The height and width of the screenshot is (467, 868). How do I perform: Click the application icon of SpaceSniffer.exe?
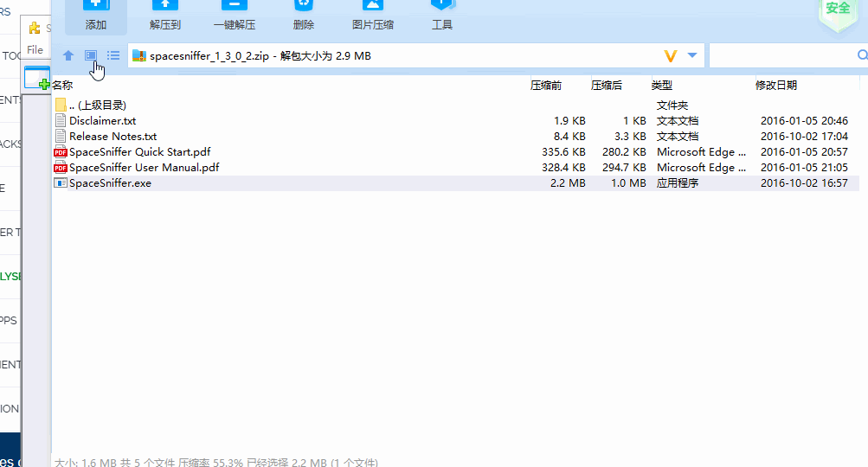pyautogui.click(x=61, y=182)
